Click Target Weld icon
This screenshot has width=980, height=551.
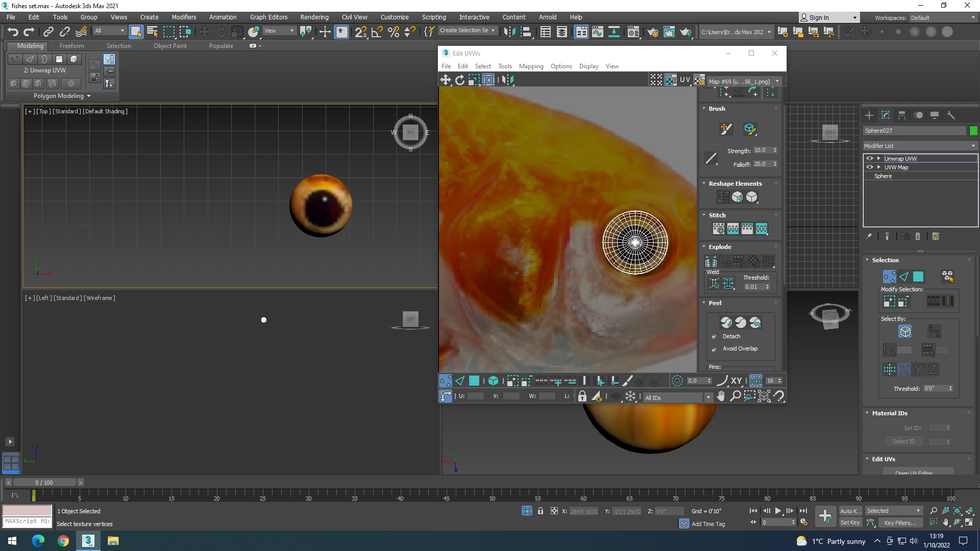[x=714, y=283]
